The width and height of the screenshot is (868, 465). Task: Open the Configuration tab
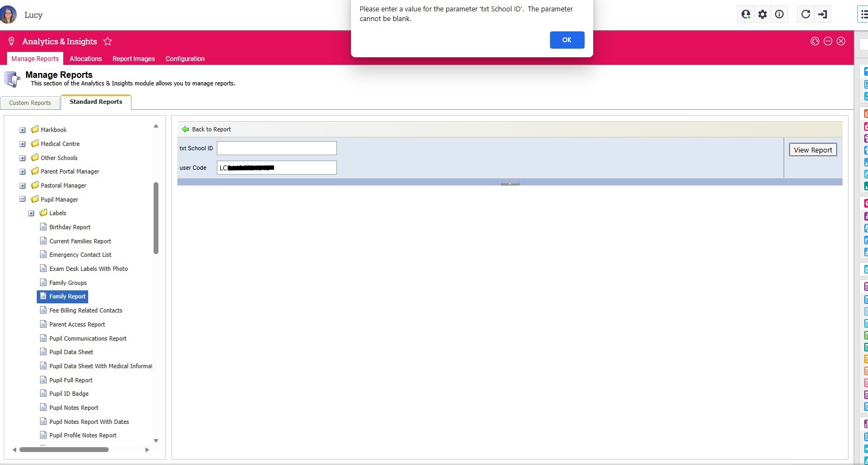[185, 59]
